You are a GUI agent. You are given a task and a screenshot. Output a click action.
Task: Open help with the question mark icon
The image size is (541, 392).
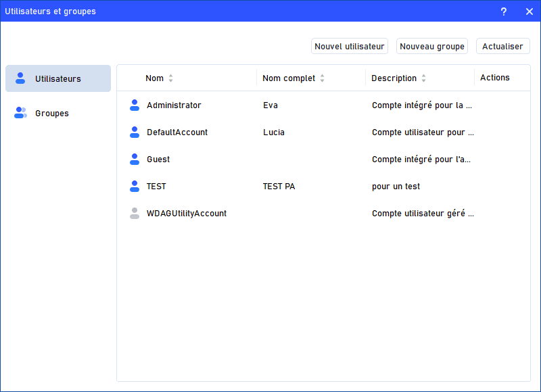[x=503, y=11]
